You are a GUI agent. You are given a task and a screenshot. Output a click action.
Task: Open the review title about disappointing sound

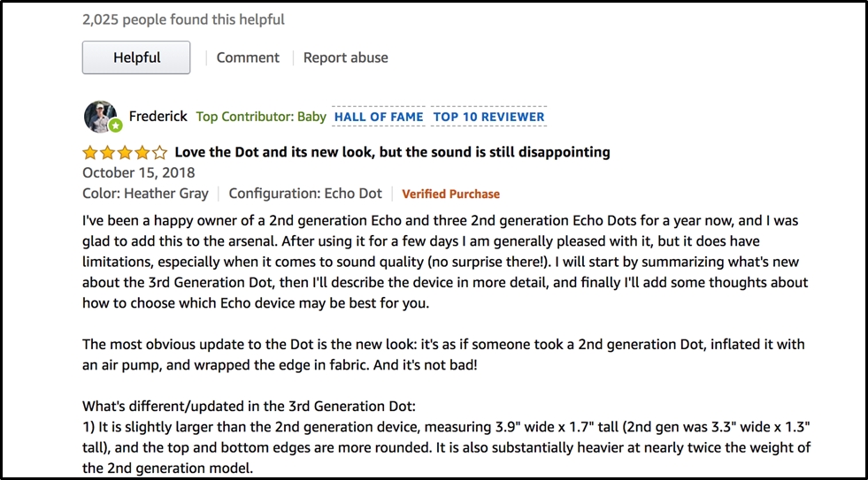(x=393, y=151)
